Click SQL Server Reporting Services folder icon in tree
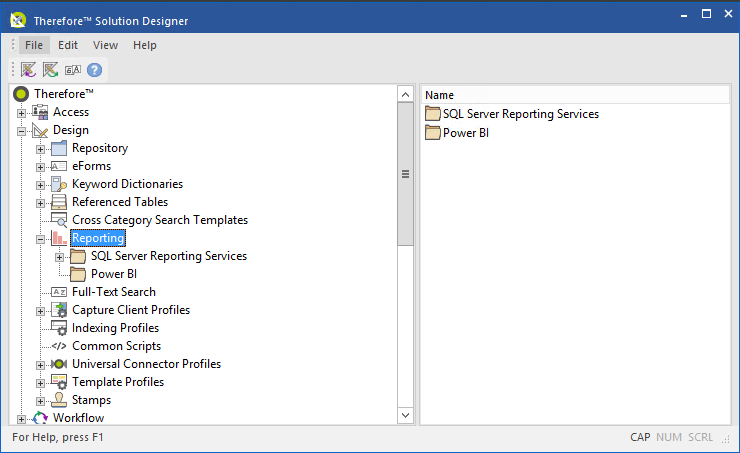The image size is (740, 453). point(78,256)
